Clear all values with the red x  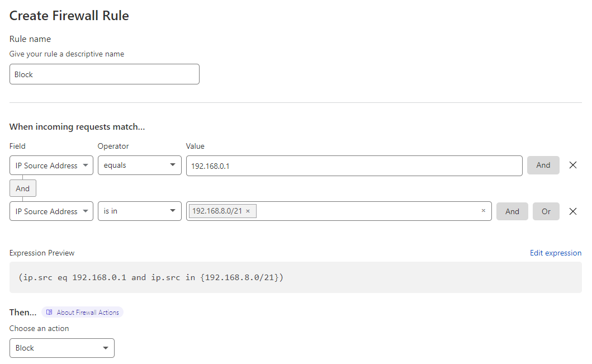[484, 211]
